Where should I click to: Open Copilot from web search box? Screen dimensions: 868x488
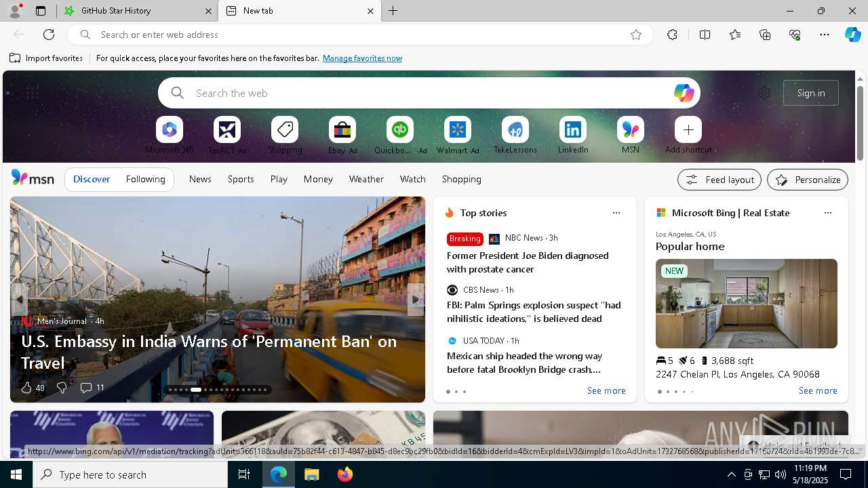coord(684,93)
